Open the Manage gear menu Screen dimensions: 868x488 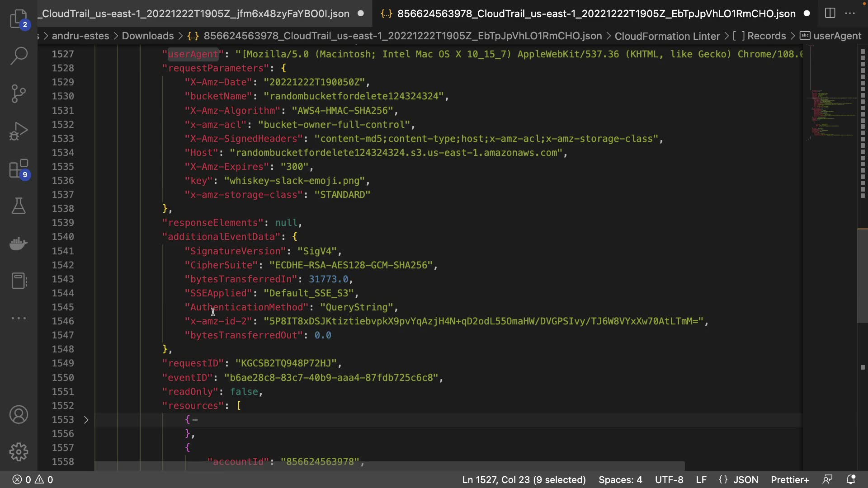coord(19,452)
